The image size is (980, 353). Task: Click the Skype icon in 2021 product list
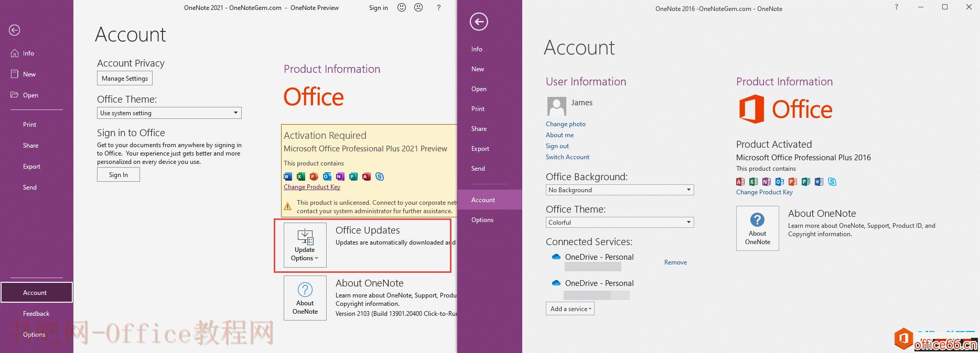[380, 177]
